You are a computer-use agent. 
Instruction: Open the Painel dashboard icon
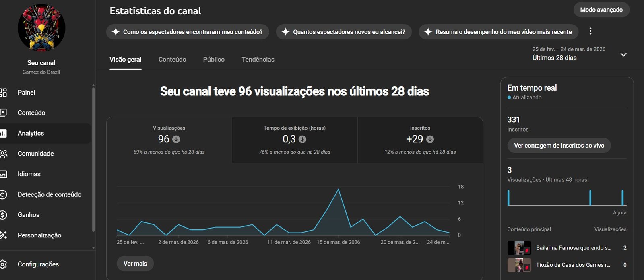point(3,93)
